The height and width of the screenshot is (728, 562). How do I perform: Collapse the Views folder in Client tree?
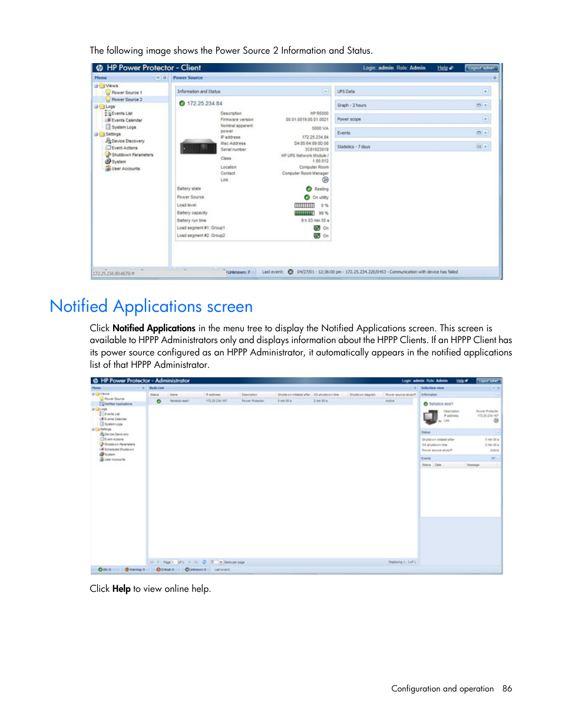point(95,85)
